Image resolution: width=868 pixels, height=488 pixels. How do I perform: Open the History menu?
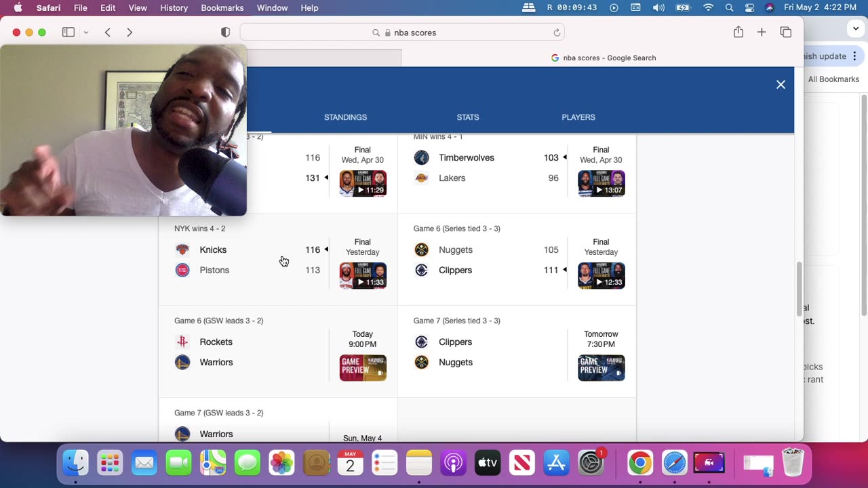pos(174,7)
